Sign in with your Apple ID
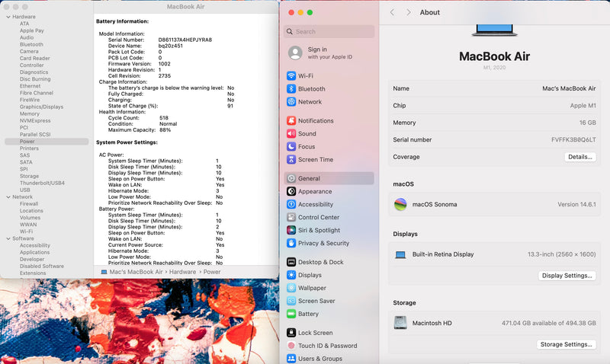This screenshot has height=364, width=610. tap(329, 53)
